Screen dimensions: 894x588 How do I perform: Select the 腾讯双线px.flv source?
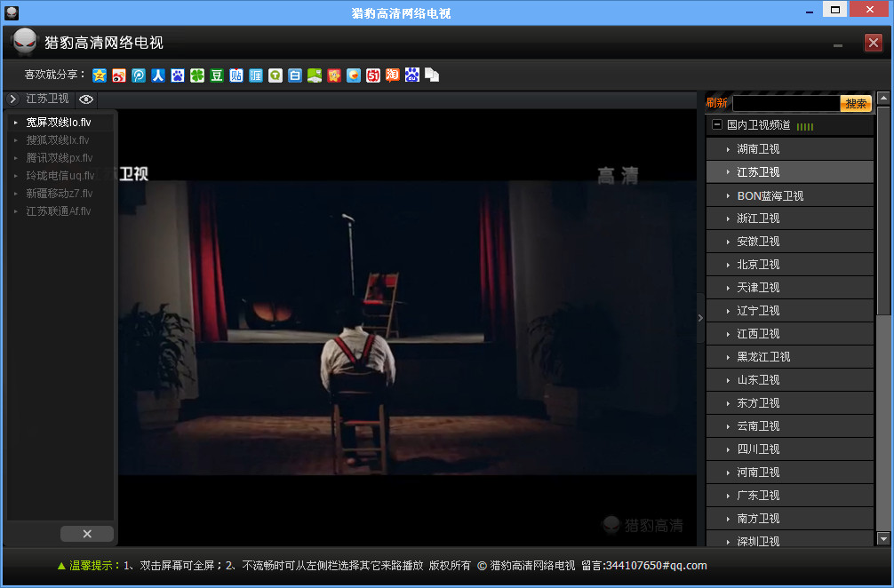coord(59,158)
